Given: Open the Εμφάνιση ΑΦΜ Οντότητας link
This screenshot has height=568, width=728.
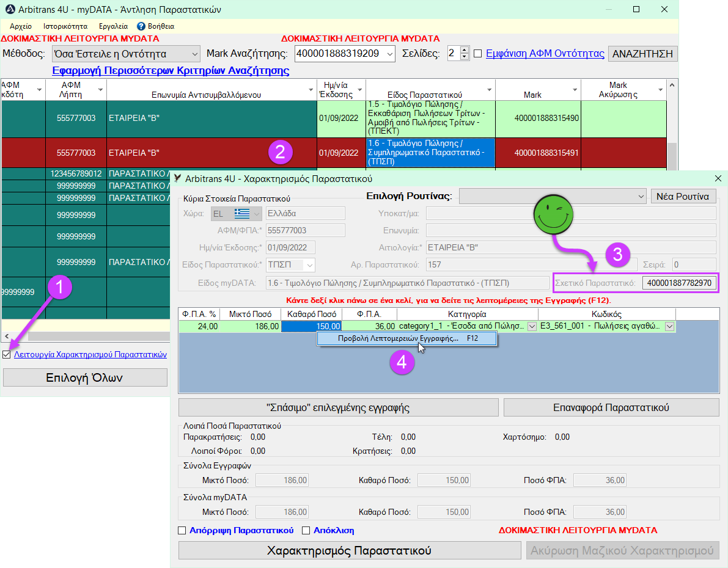Looking at the screenshot, I should point(545,54).
